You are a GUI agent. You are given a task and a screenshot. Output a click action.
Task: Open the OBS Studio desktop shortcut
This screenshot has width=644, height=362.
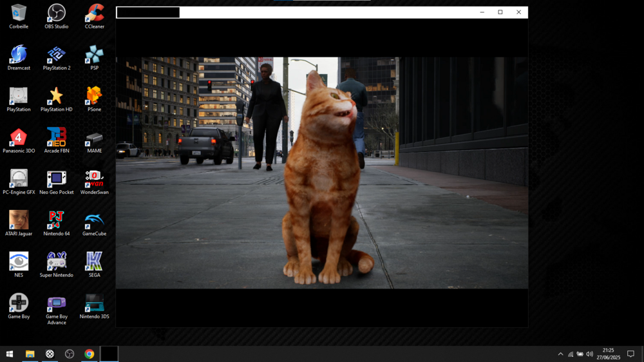point(57,13)
